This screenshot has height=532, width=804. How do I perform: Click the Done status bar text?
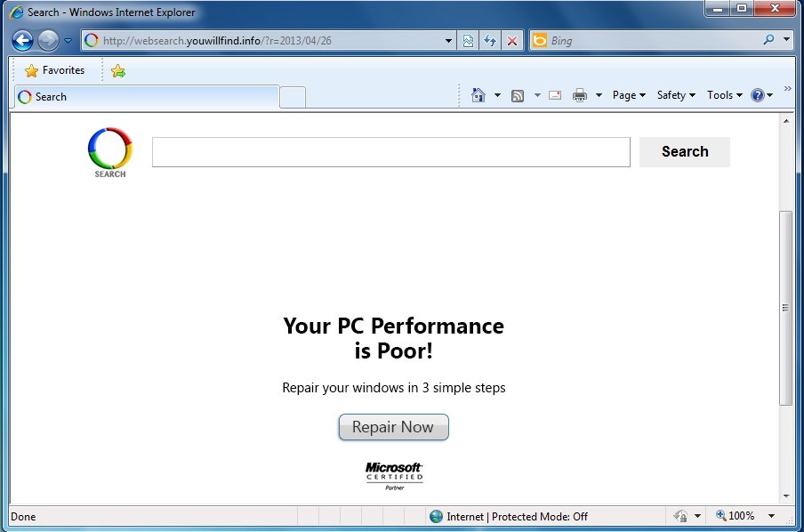23,517
